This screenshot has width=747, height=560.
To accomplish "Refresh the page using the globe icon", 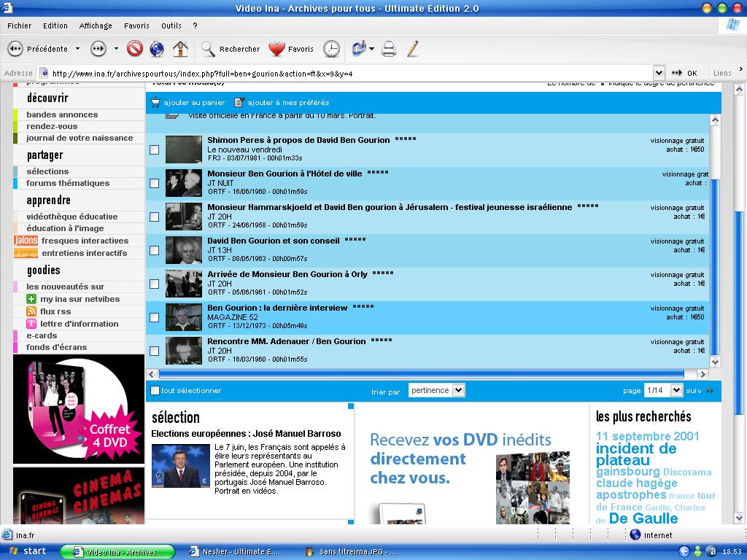I will [157, 49].
